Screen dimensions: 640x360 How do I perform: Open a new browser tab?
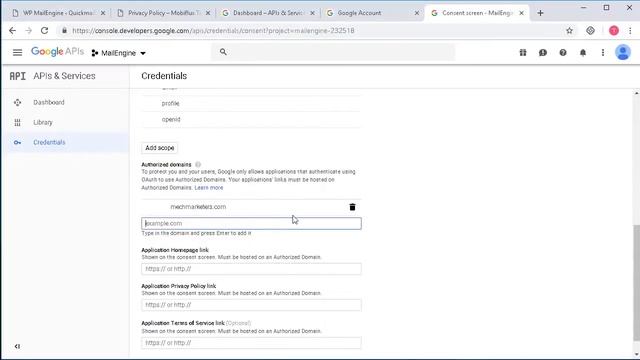pos(540,13)
